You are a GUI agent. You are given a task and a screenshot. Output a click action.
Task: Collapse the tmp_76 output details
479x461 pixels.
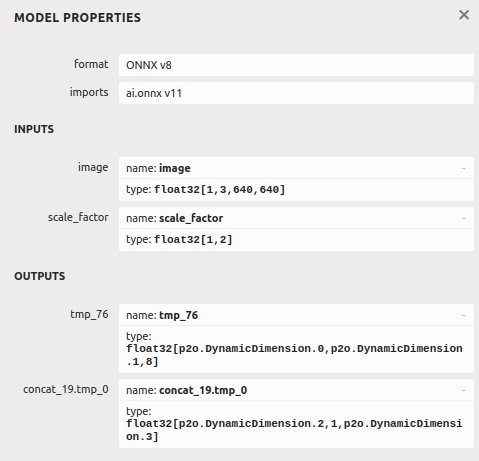pyautogui.click(x=463, y=315)
